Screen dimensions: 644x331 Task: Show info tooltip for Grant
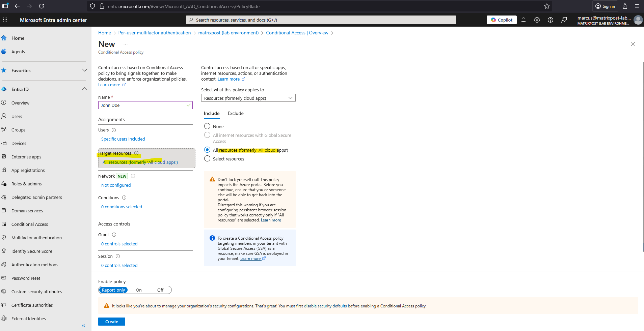(x=114, y=235)
